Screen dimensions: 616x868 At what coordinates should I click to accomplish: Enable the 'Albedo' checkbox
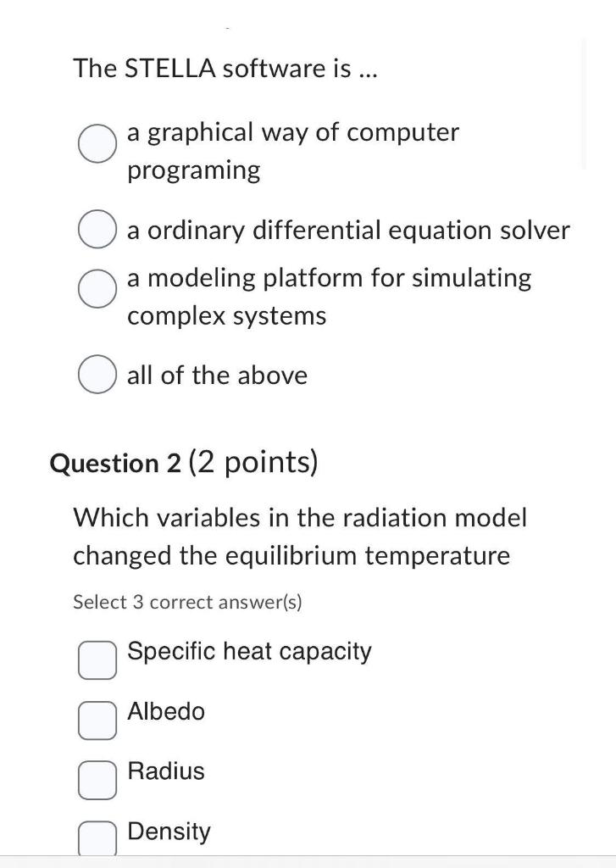pyautogui.click(x=97, y=721)
